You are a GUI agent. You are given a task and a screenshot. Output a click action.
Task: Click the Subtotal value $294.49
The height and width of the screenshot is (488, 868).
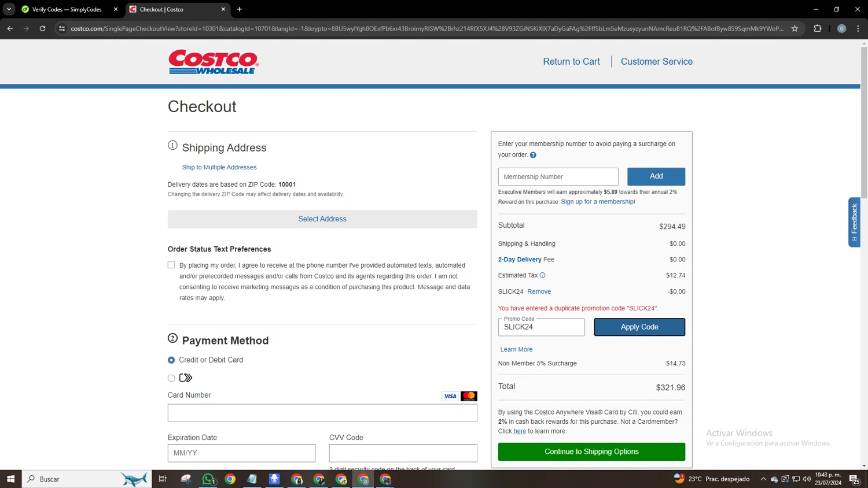click(x=672, y=226)
